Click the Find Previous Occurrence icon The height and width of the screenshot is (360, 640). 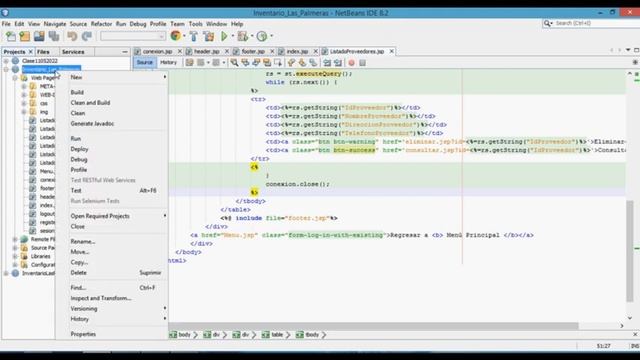(x=245, y=62)
